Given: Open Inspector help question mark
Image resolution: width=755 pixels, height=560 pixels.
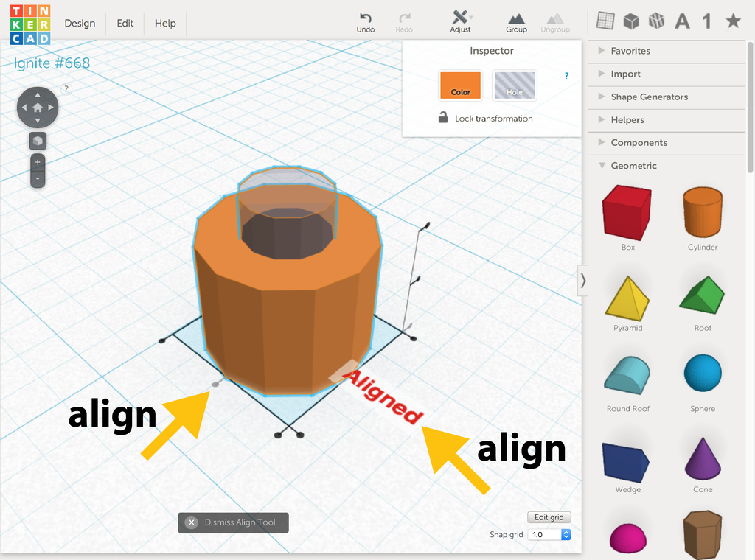Looking at the screenshot, I should click(567, 76).
